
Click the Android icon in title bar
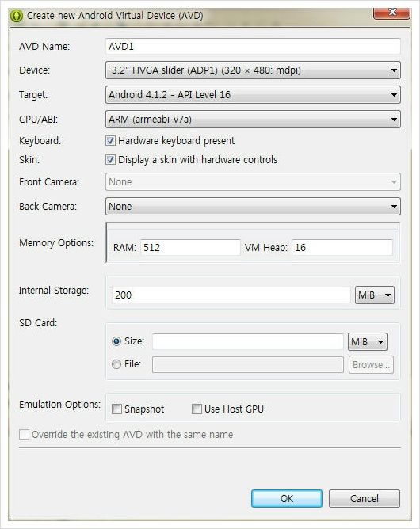coord(16,16)
